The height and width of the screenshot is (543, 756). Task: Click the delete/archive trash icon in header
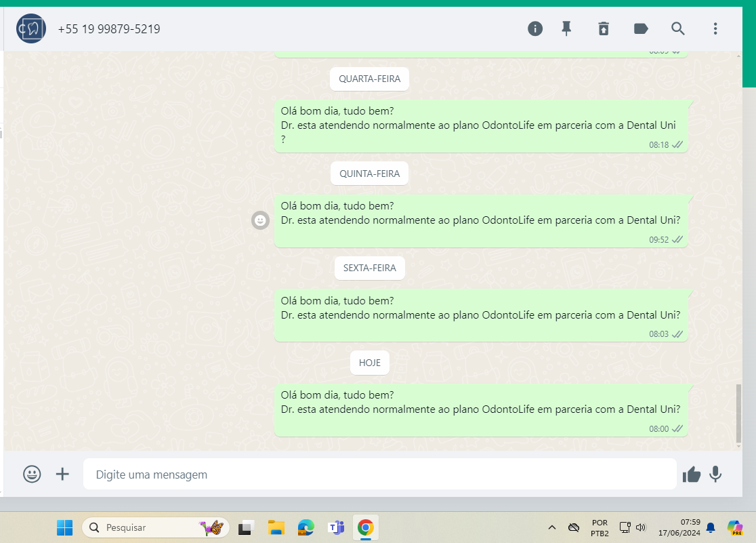click(x=603, y=29)
